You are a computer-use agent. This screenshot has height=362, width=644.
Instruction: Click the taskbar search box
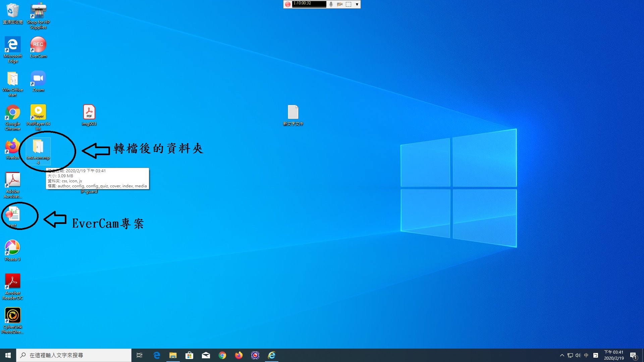(74, 355)
